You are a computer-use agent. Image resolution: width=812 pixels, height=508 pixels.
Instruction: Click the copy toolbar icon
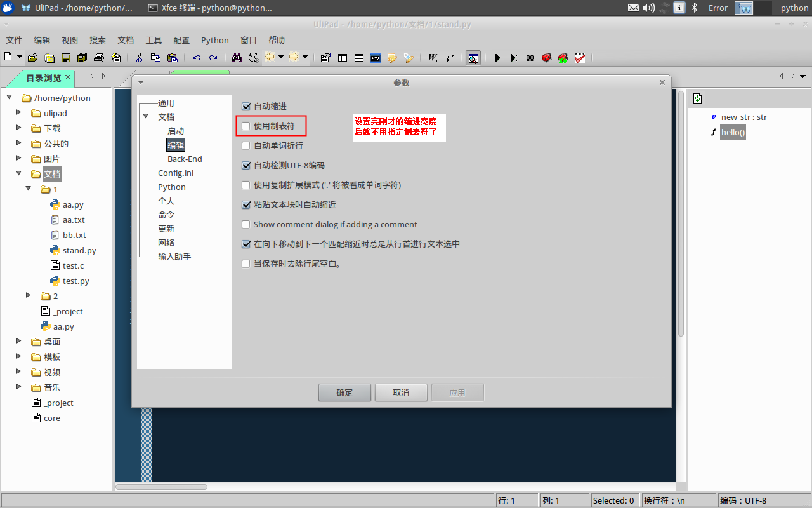pos(155,58)
